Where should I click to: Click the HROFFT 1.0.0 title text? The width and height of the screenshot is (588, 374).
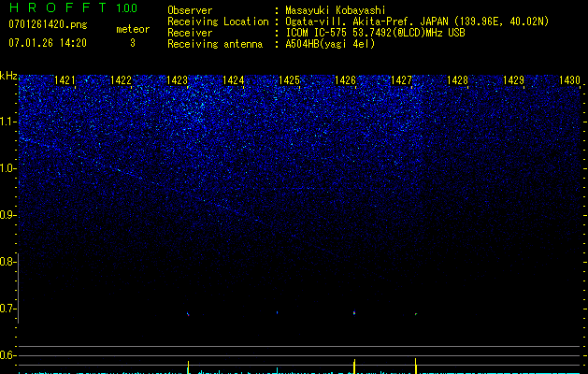[x=73, y=7]
